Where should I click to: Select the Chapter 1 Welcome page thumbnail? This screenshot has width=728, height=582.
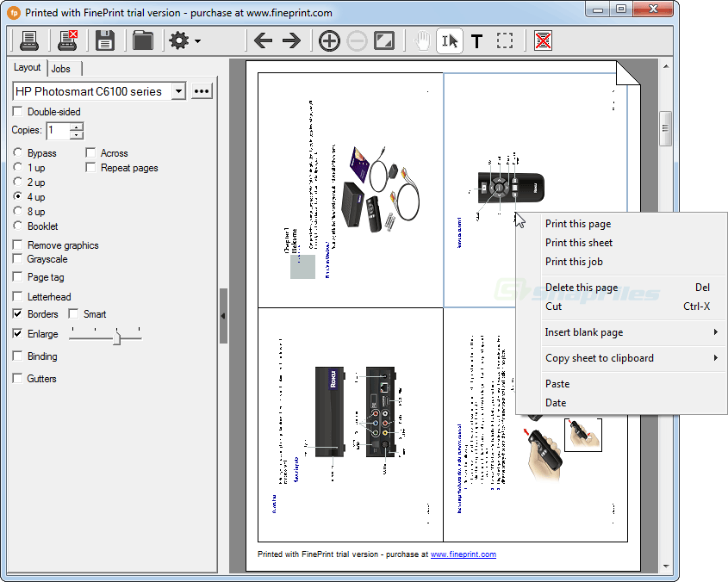pos(351,189)
